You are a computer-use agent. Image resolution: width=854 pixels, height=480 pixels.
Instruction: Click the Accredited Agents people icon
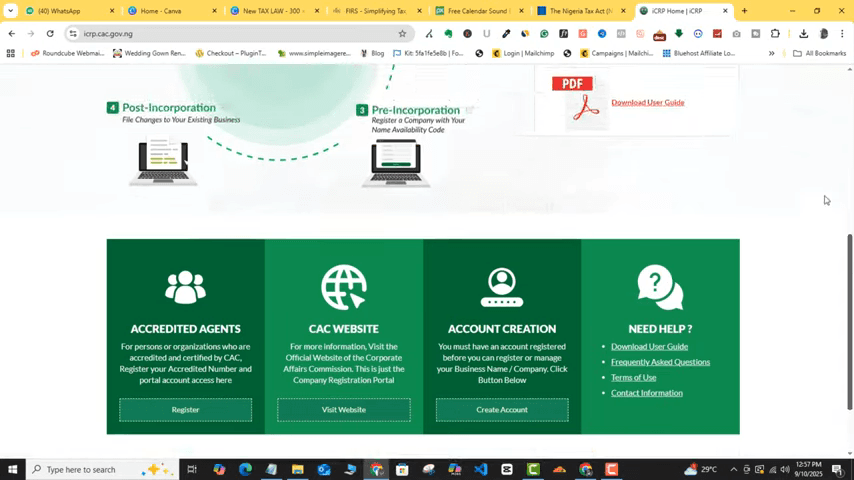[185, 287]
